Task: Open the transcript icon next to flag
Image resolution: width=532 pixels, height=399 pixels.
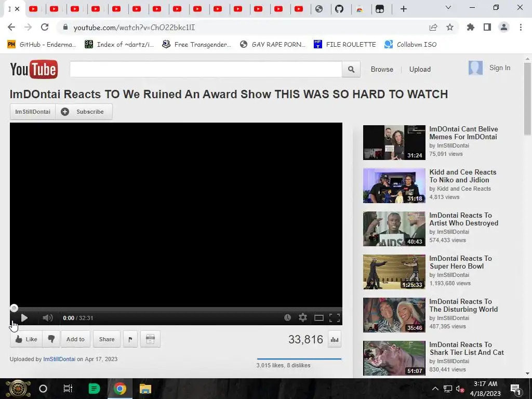Action: [x=150, y=339]
